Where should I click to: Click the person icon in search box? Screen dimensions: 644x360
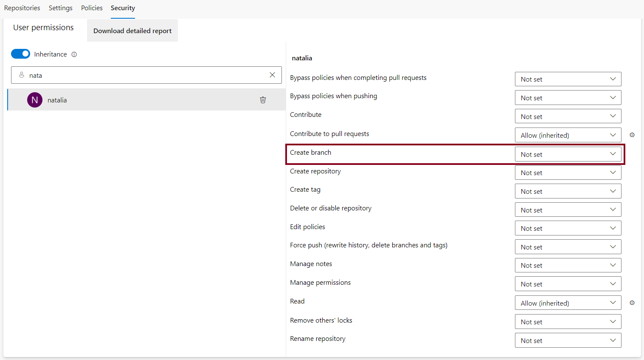pyautogui.click(x=22, y=75)
